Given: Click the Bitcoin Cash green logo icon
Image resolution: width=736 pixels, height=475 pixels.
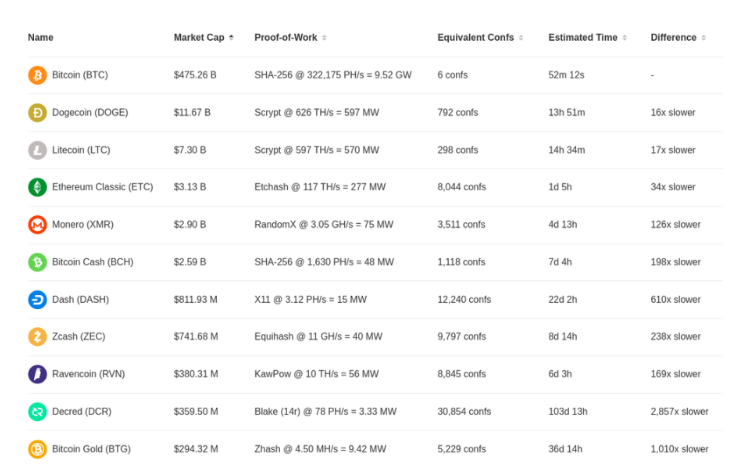Looking at the screenshot, I should [x=38, y=262].
